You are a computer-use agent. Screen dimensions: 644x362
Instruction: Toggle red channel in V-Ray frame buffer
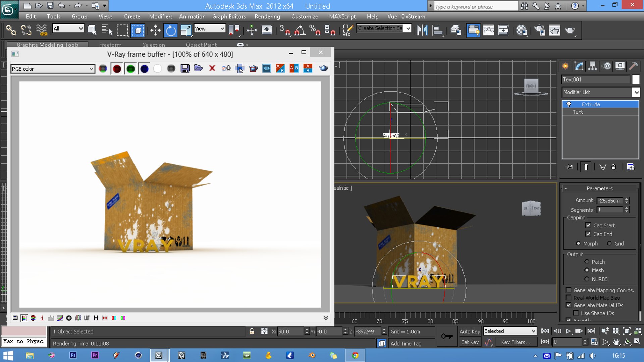[x=117, y=69]
